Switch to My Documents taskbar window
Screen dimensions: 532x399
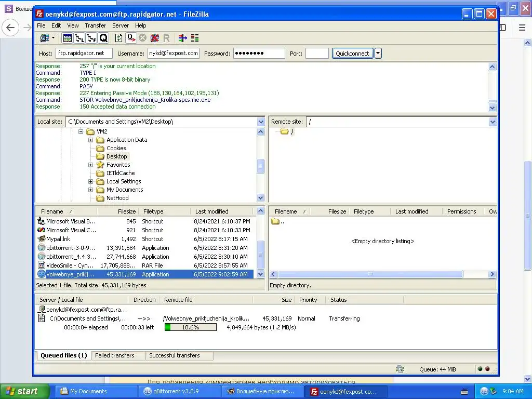pyautogui.click(x=96, y=391)
